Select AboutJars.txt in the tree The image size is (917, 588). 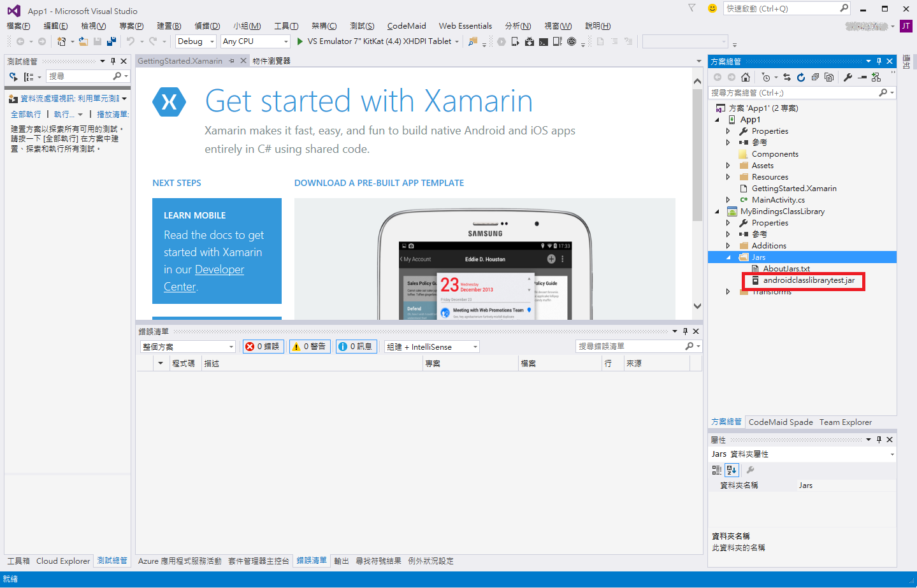[x=786, y=269]
